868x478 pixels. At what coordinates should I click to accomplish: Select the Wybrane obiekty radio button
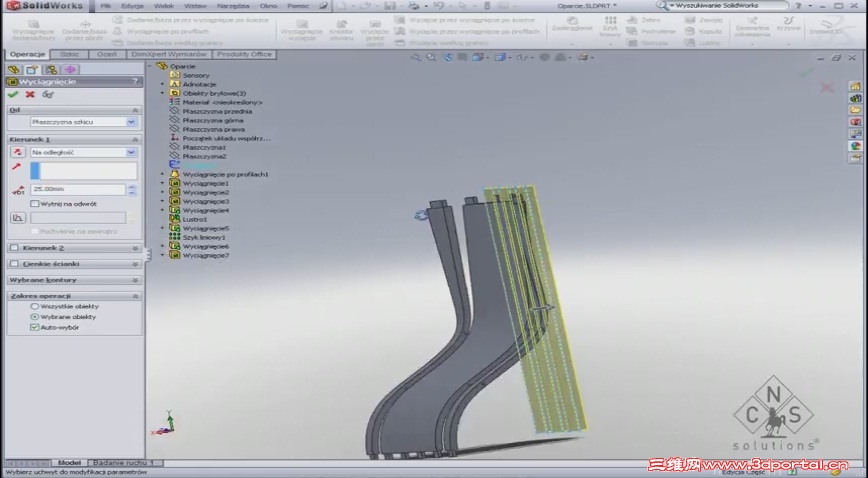(34, 317)
